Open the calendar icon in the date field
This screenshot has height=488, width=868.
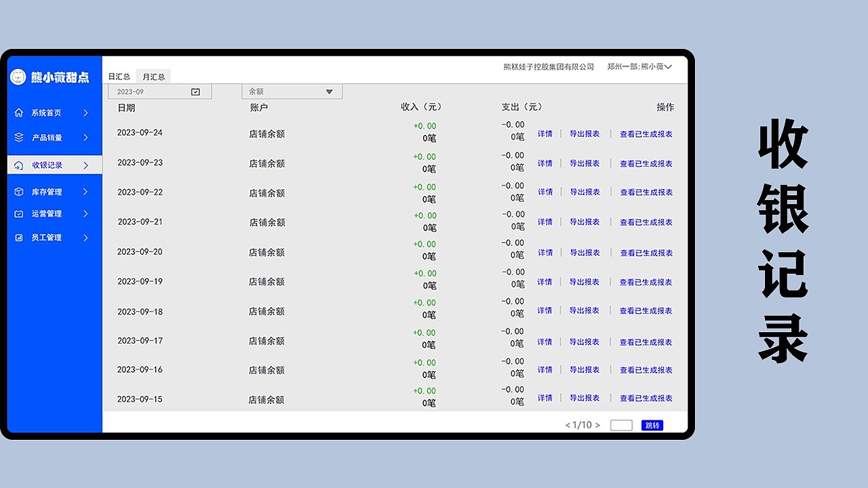pos(195,91)
